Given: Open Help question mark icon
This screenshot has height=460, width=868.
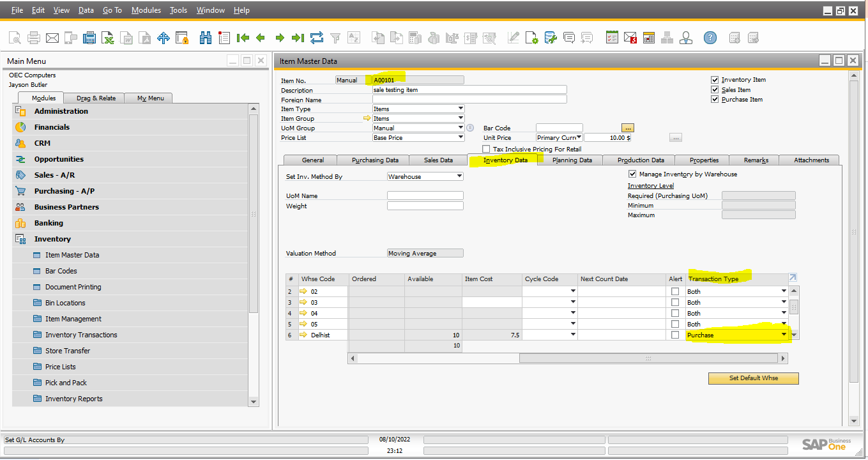Looking at the screenshot, I should coord(710,38).
